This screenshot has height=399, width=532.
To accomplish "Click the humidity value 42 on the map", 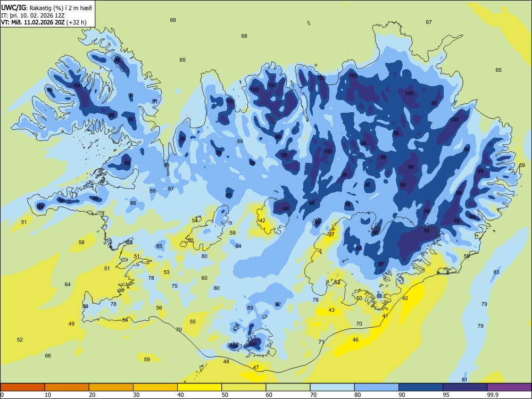I will pos(262,221).
